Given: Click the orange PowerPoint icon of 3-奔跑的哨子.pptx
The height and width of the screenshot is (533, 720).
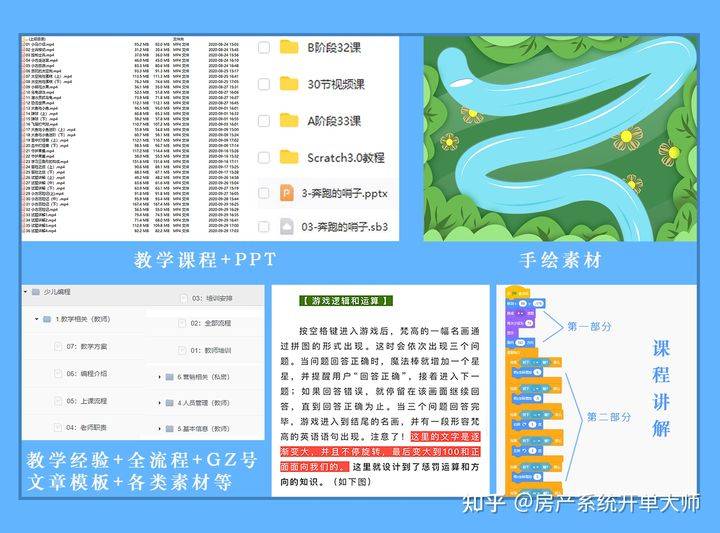Looking at the screenshot, I should [x=287, y=193].
